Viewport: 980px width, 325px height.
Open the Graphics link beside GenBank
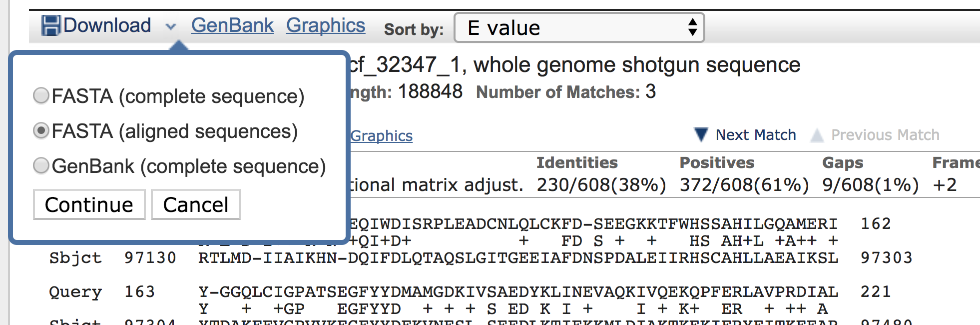point(326,25)
